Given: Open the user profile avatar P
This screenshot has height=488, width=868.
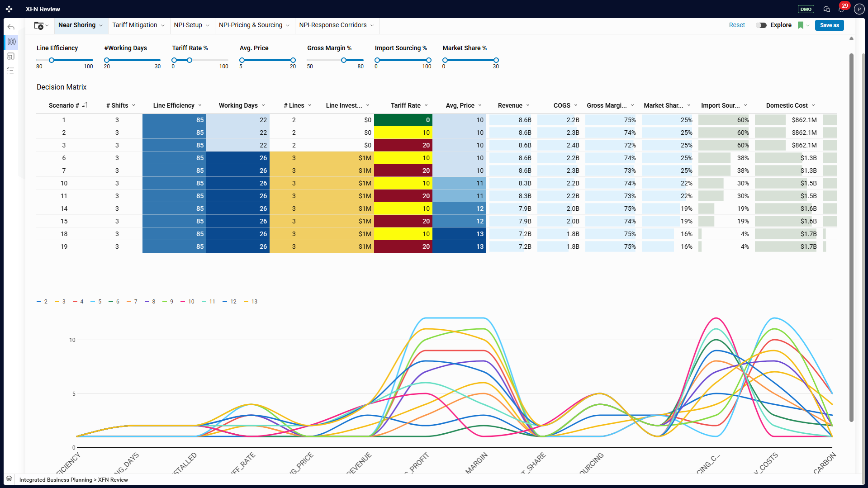Looking at the screenshot, I should point(859,9).
